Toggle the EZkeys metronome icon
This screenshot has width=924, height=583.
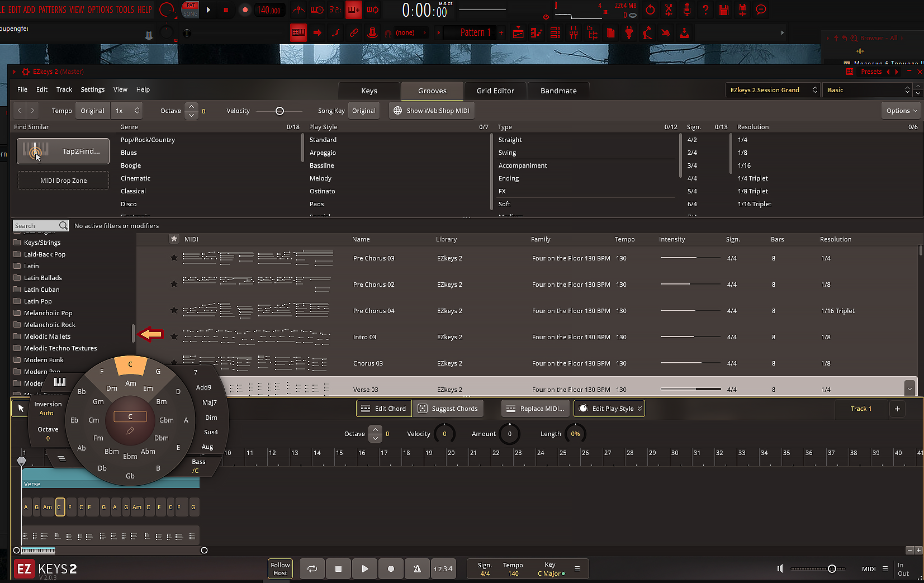[x=417, y=569]
